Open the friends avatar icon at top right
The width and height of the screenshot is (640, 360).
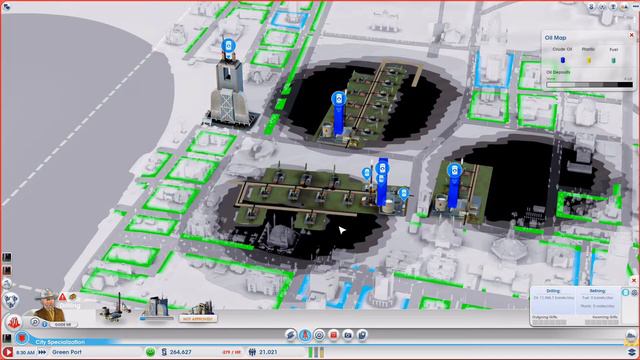coord(624,7)
